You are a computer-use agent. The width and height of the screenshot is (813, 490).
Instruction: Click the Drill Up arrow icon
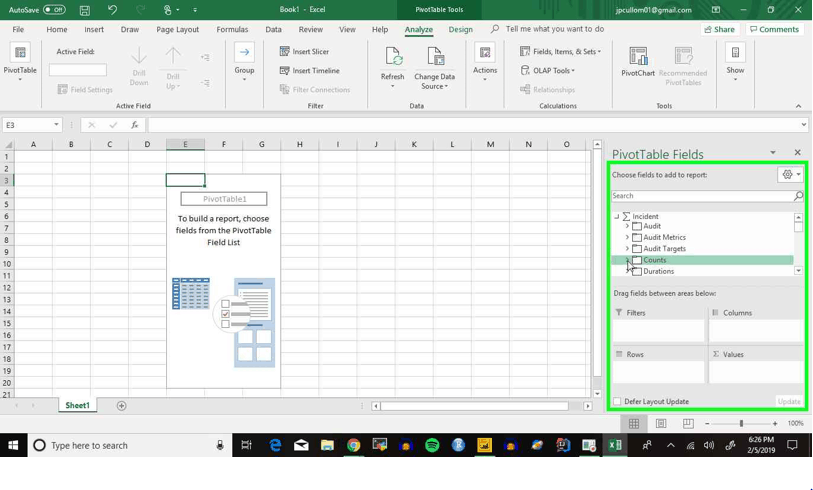click(173, 55)
